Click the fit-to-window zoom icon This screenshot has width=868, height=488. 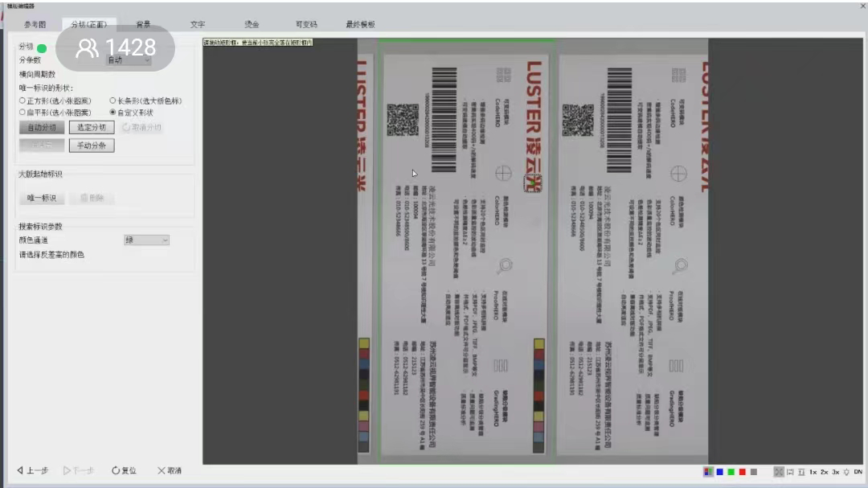coord(778,472)
